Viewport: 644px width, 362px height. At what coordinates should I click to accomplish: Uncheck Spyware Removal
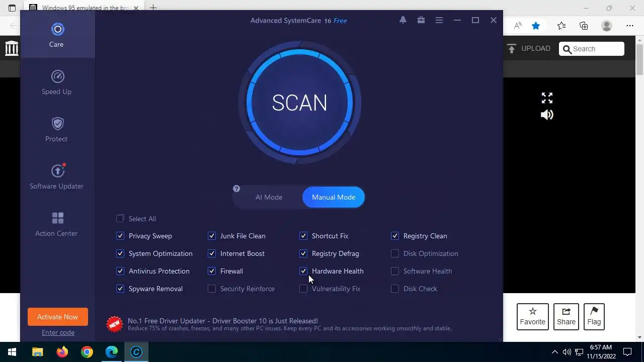coord(120,289)
